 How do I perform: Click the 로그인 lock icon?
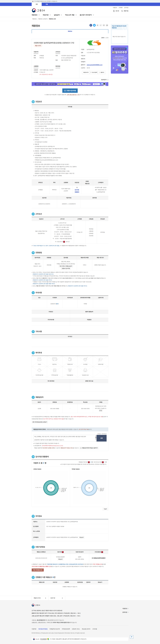114,11
